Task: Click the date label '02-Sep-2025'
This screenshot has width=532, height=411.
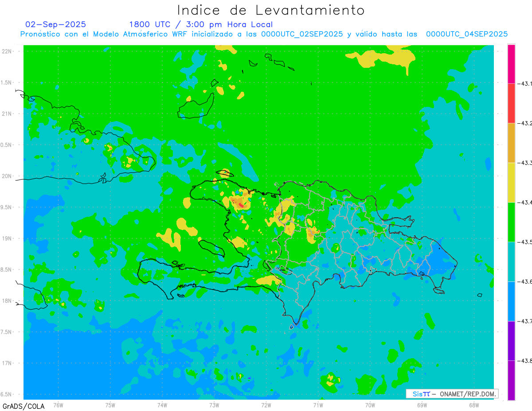Action: 56,24
